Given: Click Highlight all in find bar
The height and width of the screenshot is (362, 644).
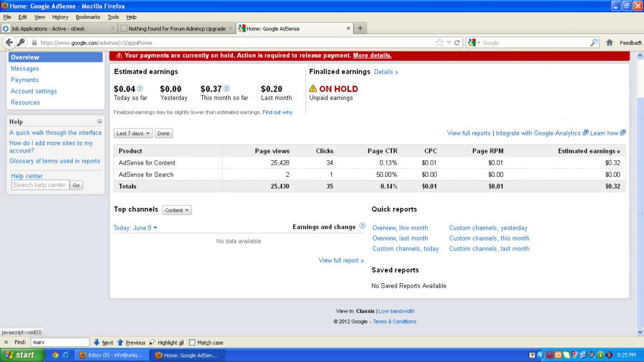Looking at the screenshot, I should (167, 342).
